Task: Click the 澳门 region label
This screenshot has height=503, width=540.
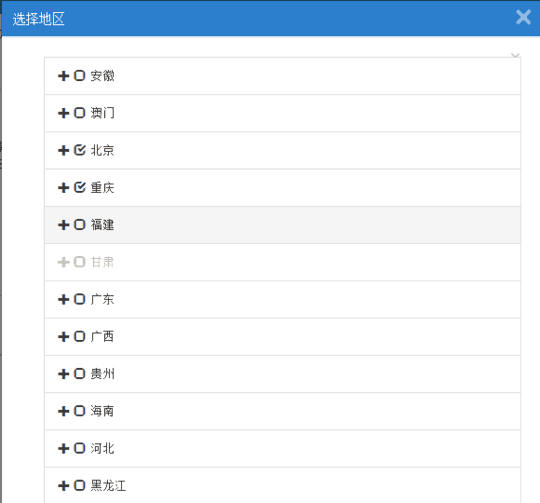Action: coord(102,113)
